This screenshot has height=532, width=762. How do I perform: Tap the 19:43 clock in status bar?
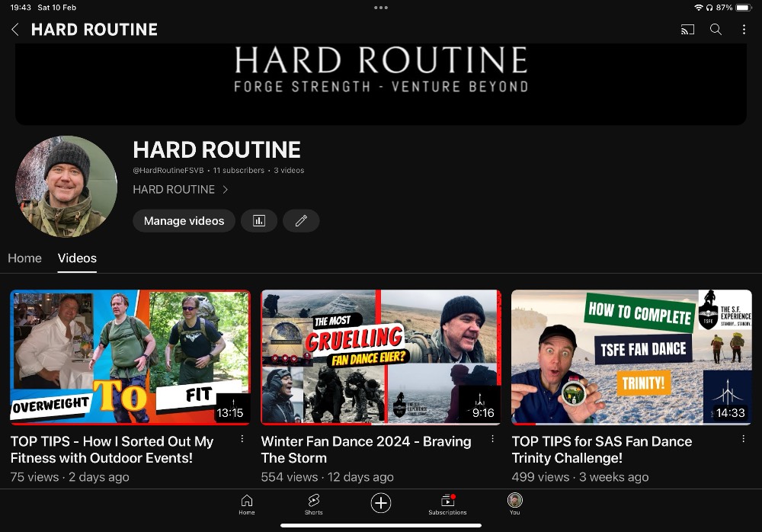[x=21, y=8]
